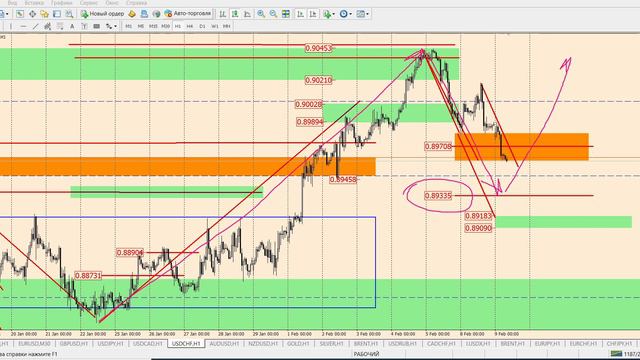The height and width of the screenshot is (360, 640).
Task: Open the Сервис menu
Action: (89, 2)
